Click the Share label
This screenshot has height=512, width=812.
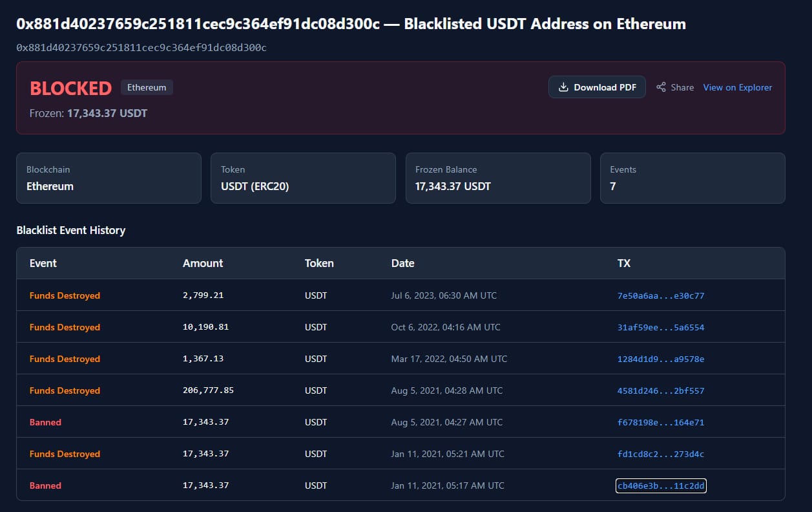pos(682,87)
